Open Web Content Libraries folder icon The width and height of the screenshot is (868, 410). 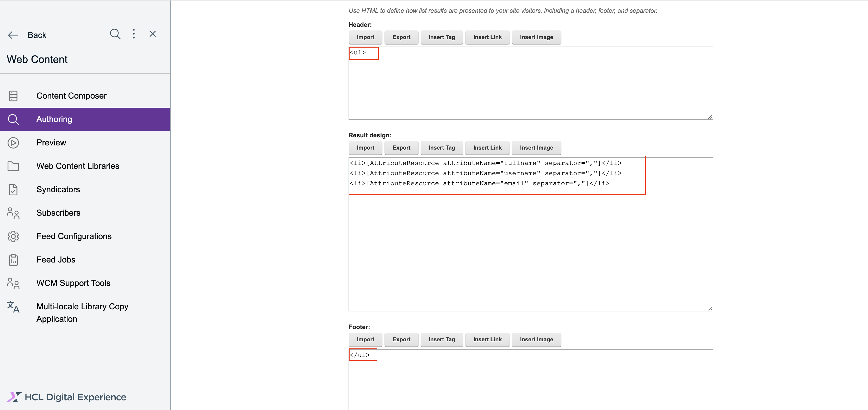pos(13,166)
